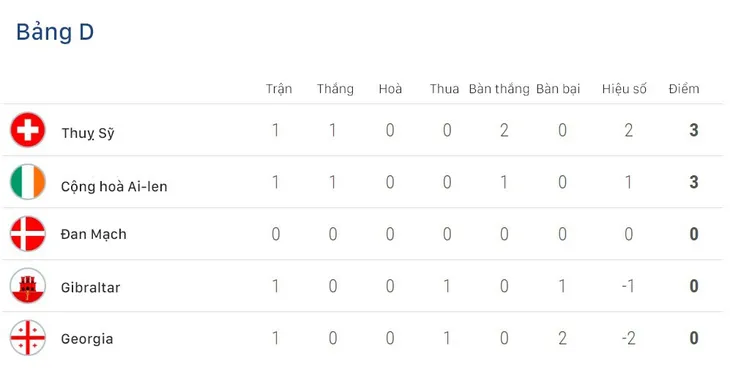The image size is (730, 368).
Task: Click the Bảng D group heading
Action: [x=55, y=32]
